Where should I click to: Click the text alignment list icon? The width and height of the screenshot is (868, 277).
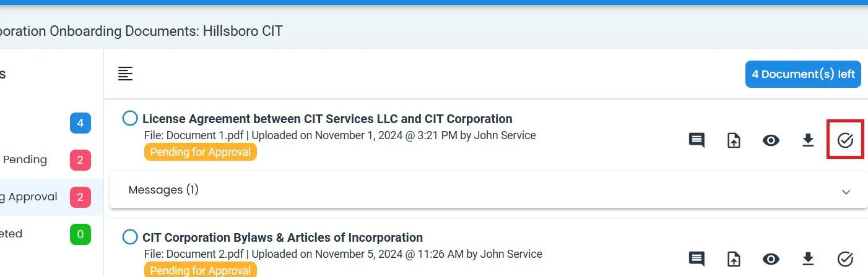126,74
